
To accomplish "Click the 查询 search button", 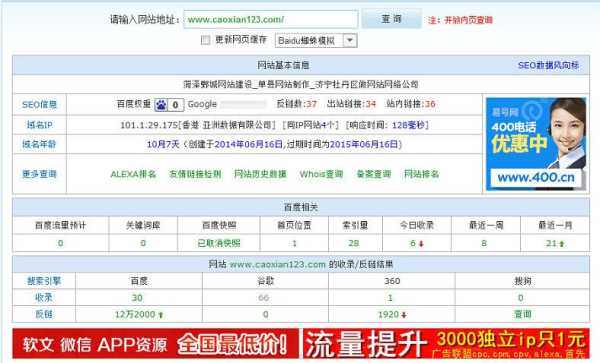I will pos(391,19).
